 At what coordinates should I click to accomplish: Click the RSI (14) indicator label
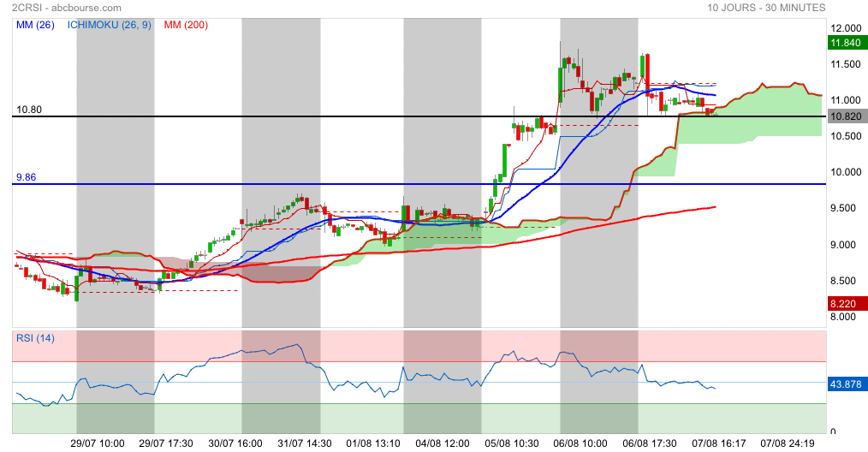point(35,338)
